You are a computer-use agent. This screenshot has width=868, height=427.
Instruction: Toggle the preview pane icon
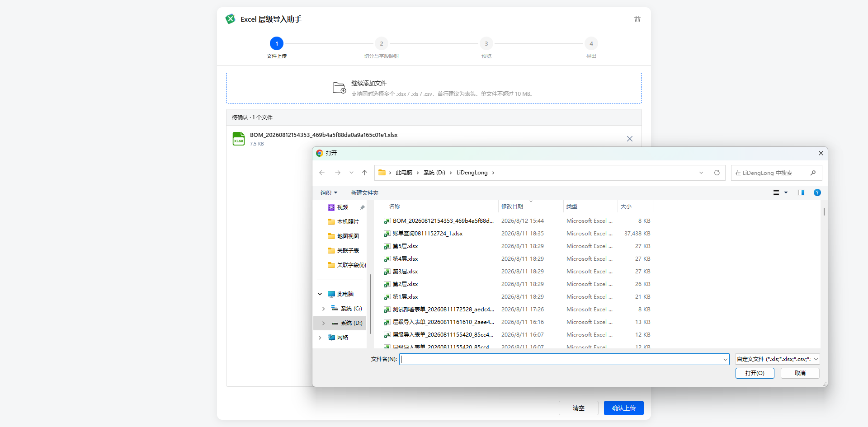801,192
